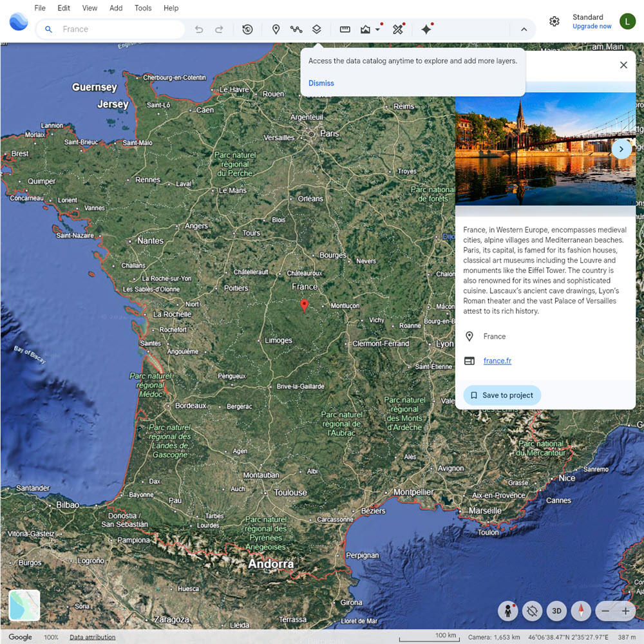Click the elevation profile chart icon

(365, 29)
